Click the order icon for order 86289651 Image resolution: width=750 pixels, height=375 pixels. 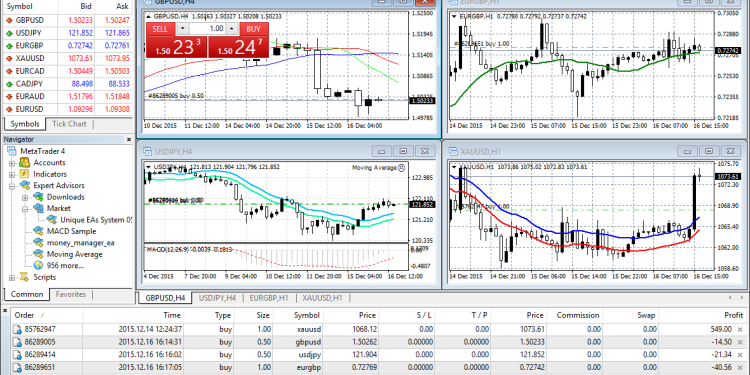click(x=17, y=368)
